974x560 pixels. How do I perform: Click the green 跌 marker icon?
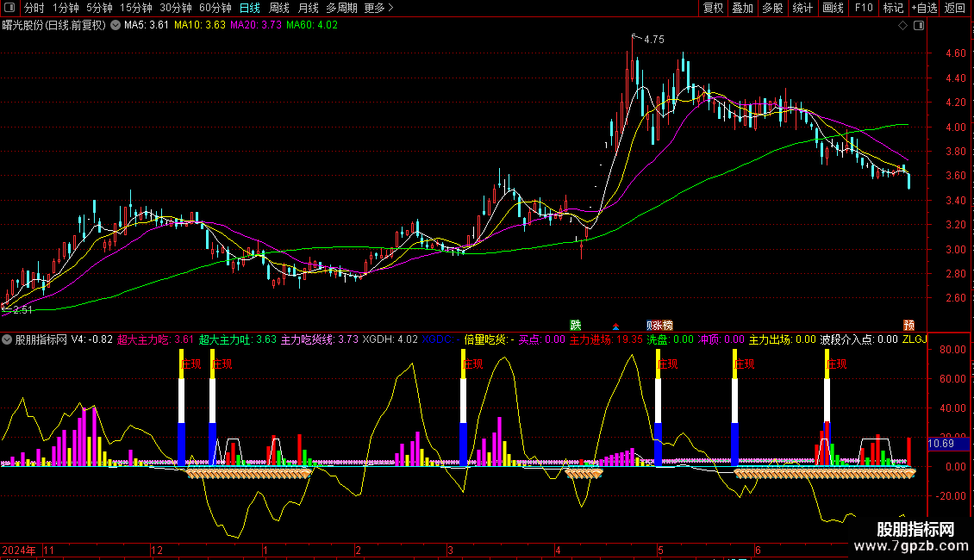coord(576,326)
